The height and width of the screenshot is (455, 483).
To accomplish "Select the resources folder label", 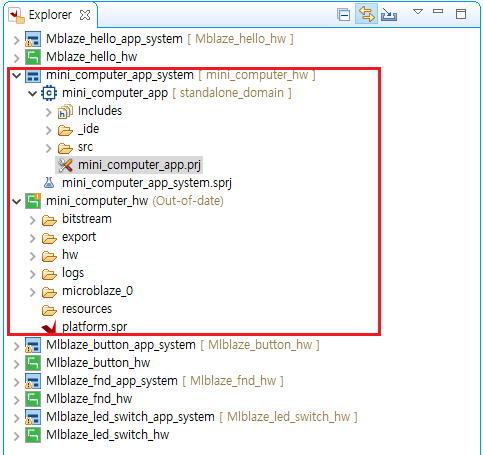I will pyautogui.click(x=87, y=309).
